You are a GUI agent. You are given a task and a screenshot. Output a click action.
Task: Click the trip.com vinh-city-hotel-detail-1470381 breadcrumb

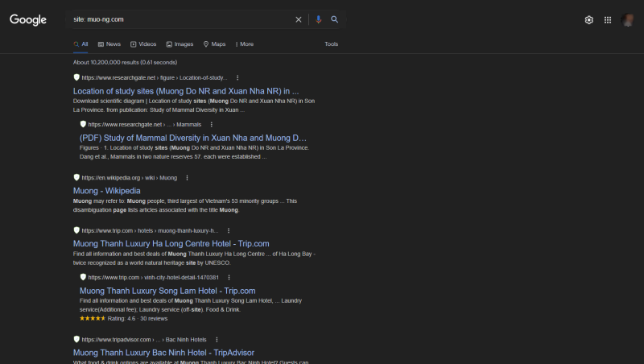click(x=154, y=278)
